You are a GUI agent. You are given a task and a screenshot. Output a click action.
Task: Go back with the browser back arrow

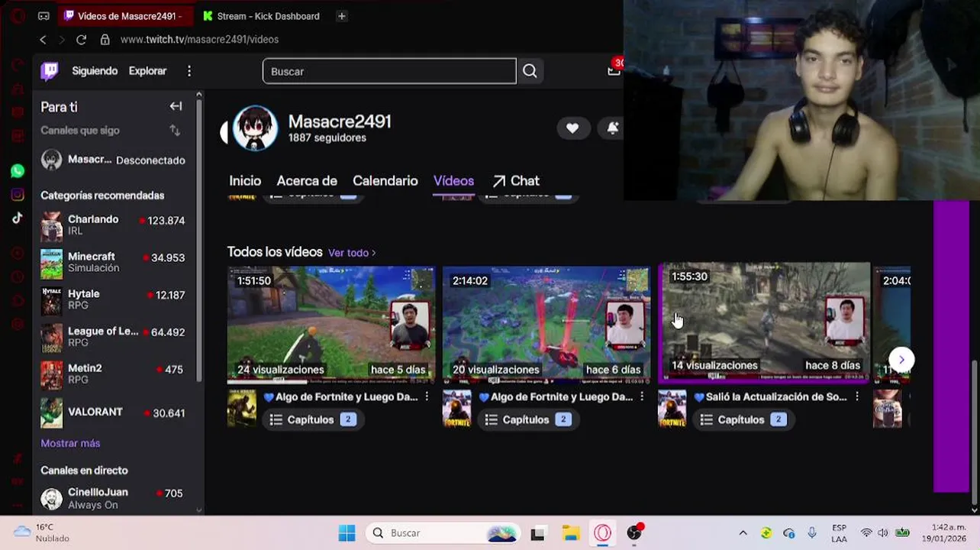pyautogui.click(x=43, y=40)
